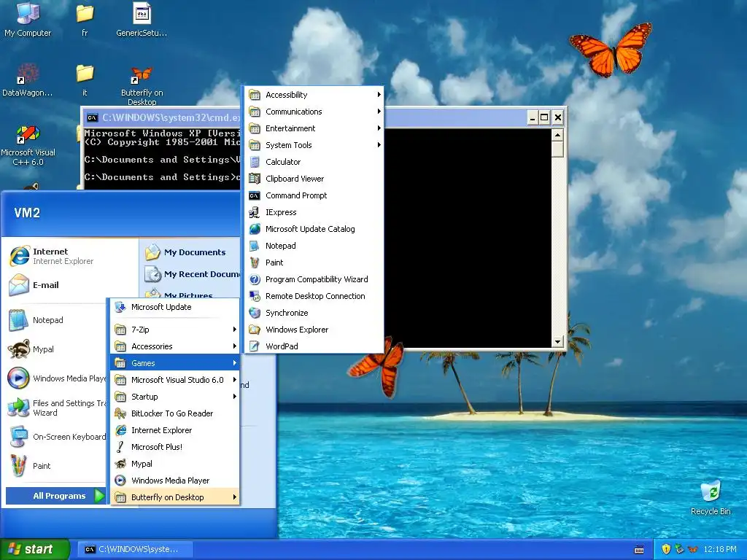
Task: Open Files and Settings Transfer Wizard
Action: [56, 408]
